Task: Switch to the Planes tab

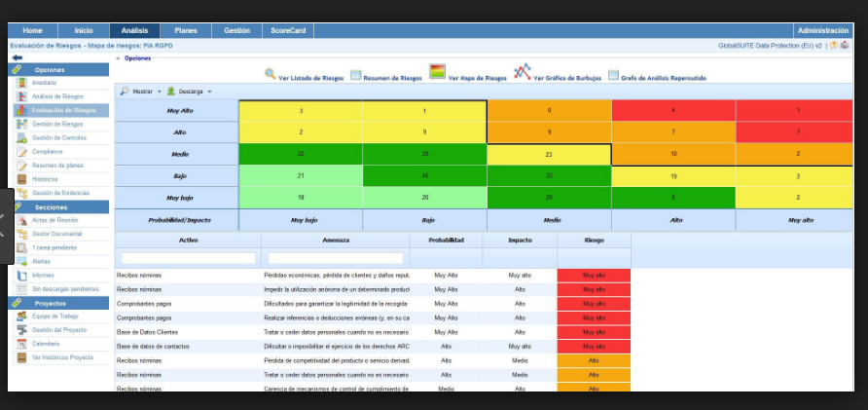Action: click(x=185, y=31)
